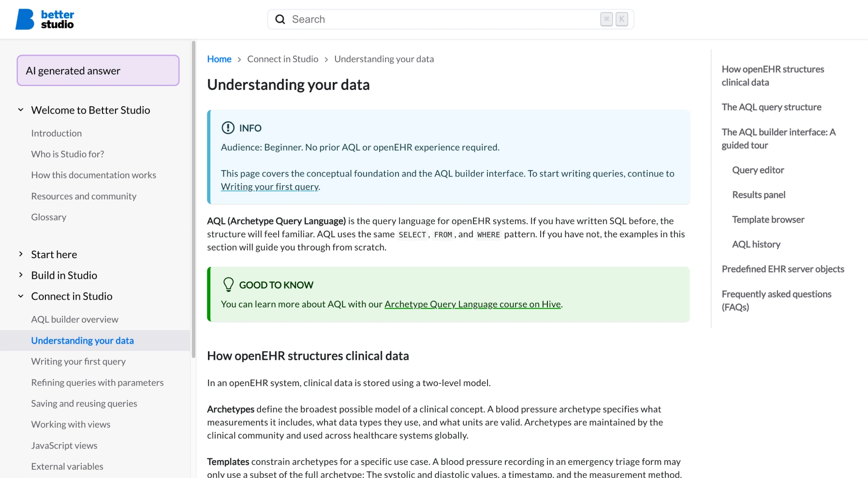Click the keyboard shortcut K badge
Screen dimensions: 868x478
622,19
